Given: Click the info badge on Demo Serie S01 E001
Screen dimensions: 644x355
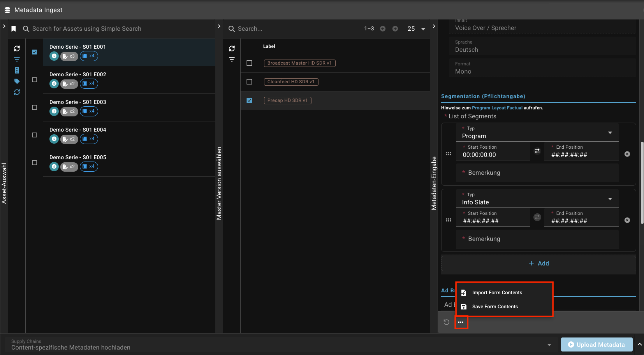Looking at the screenshot, I should coord(54,56).
